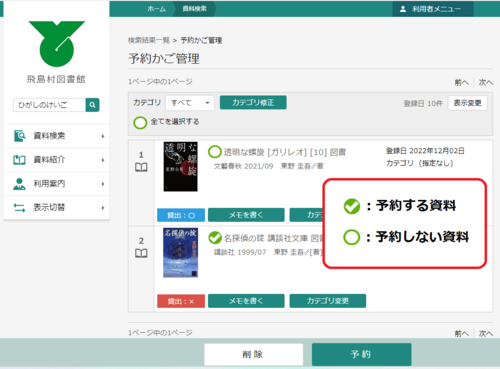
Task: Go to the ホーム top navigation tab
Action: [x=157, y=9]
